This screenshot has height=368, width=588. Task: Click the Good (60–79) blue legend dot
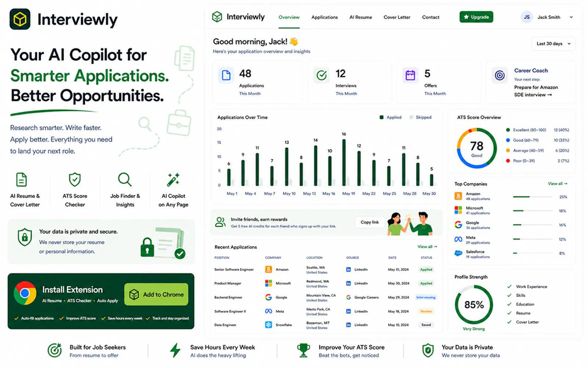click(x=508, y=140)
